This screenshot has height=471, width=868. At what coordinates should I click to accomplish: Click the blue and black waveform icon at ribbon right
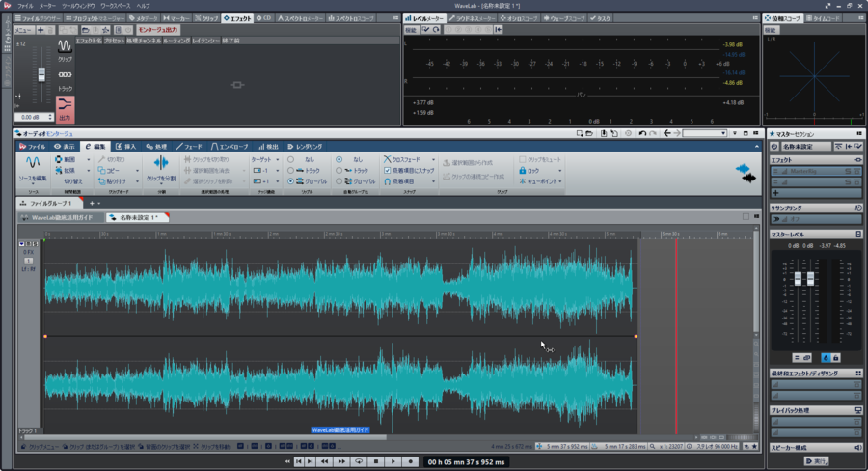click(746, 173)
